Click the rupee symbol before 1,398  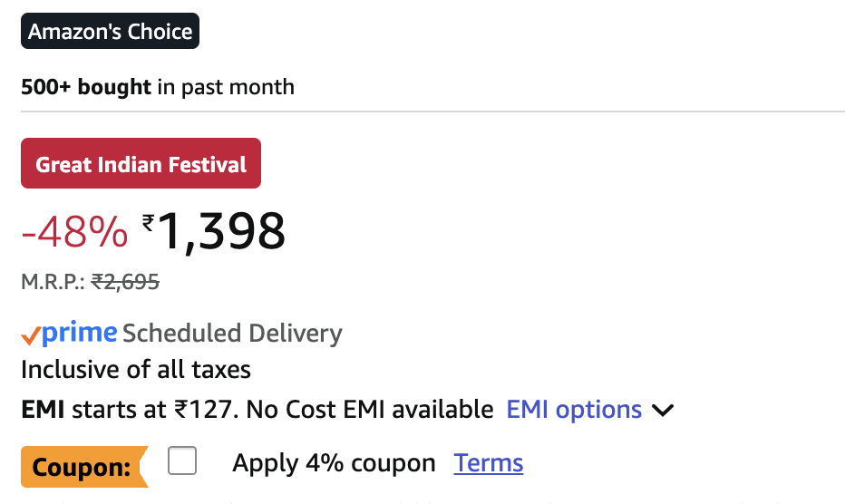(x=149, y=220)
